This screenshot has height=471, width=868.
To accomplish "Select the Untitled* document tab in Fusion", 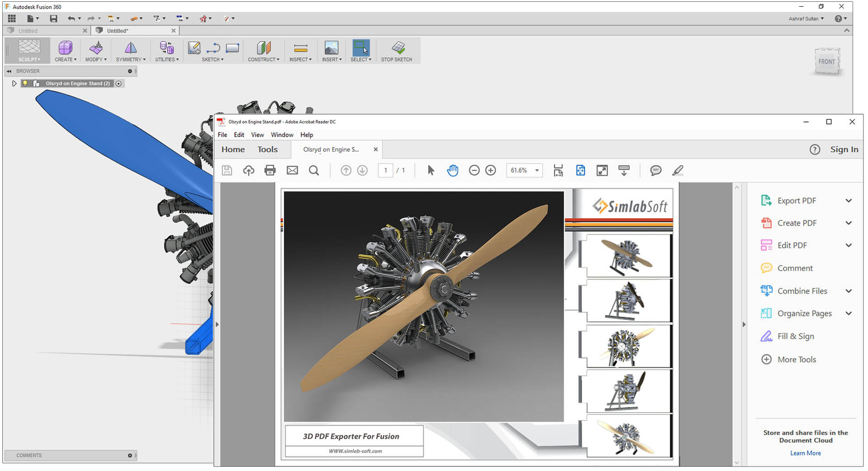I will (134, 31).
